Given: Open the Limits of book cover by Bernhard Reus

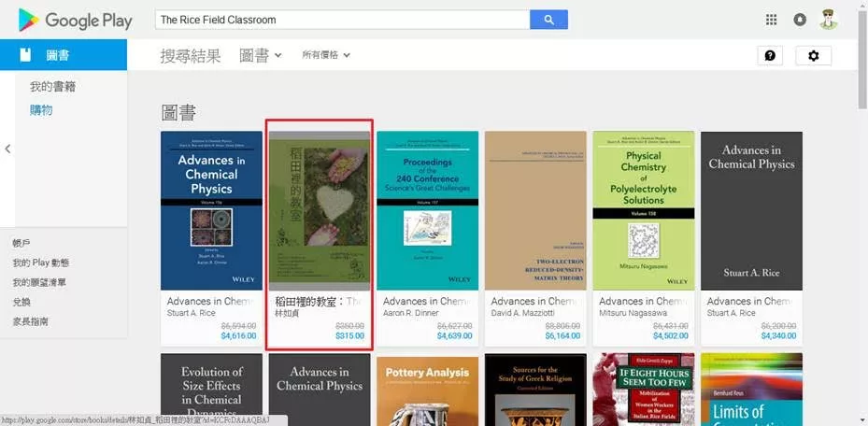Looking at the screenshot, I should coord(751,390).
